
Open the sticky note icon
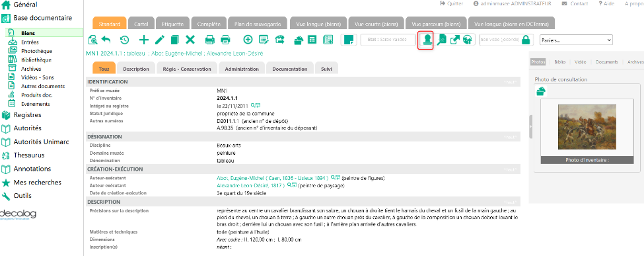tap(349, 40)
